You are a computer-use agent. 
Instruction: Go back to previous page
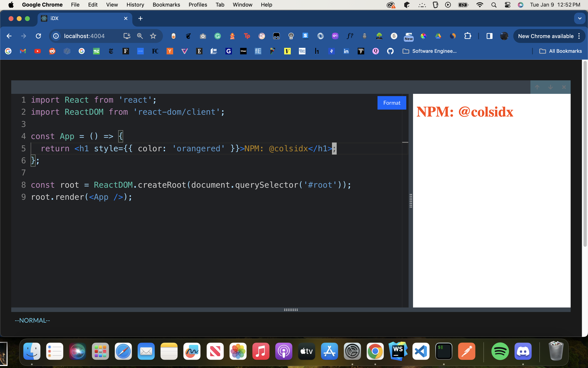point(9,36)
